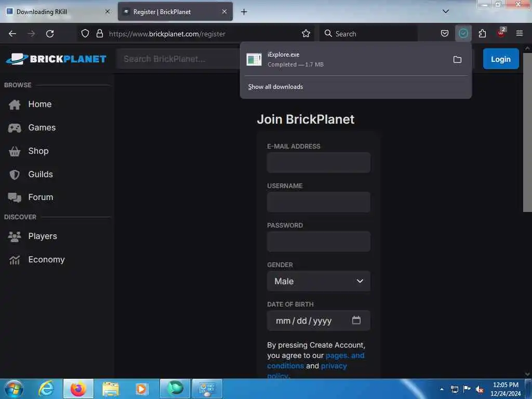The width and height of the screenshot is (532, 399).
Task: Open the tracking protection shield icon
Action: tap(85, 34)
